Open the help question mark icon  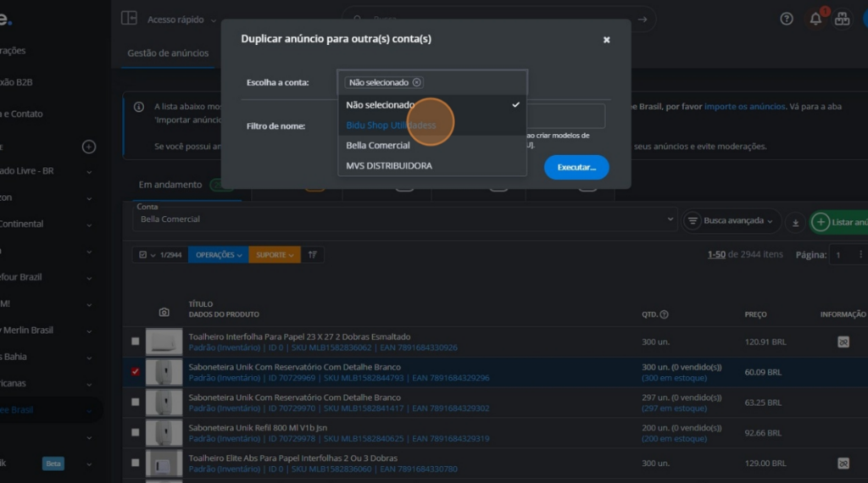tap(787, 19)
